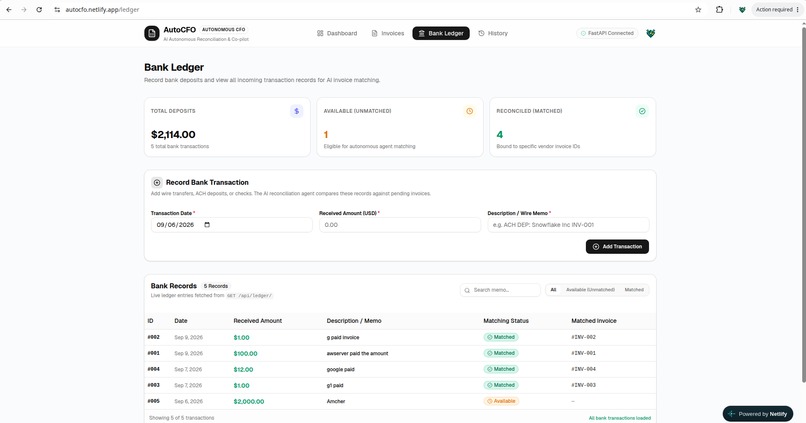Click the Received Amount input field
Screen dimensions: 806x423
point(400,225)
